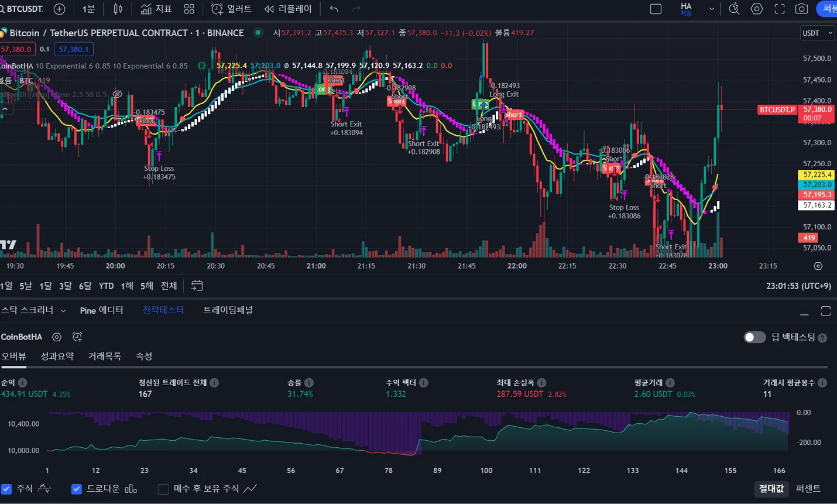Click the go-to-date calendar icon

pyautogui.click(x=197, y=286)
